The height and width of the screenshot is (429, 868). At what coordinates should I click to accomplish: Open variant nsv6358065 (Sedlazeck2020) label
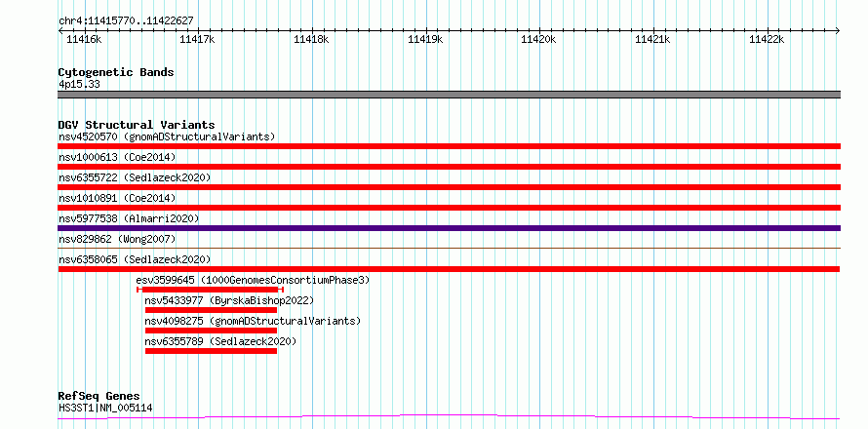point(135,259)
